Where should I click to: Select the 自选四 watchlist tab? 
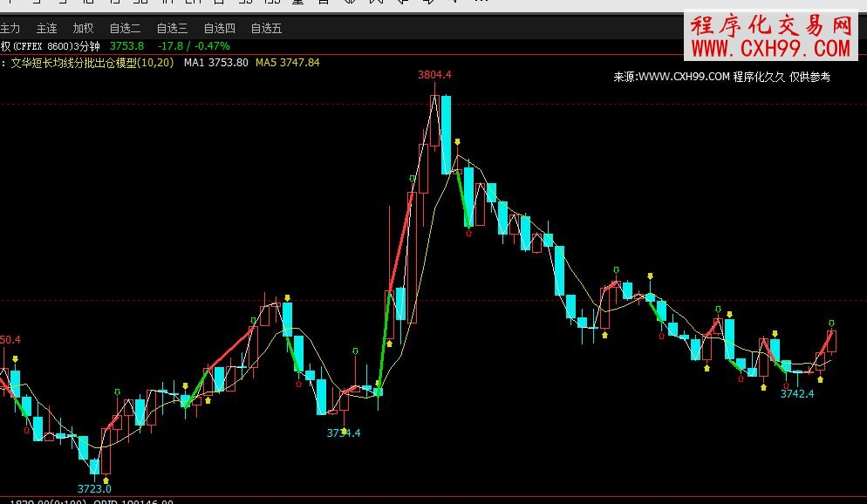click(219, 28)
